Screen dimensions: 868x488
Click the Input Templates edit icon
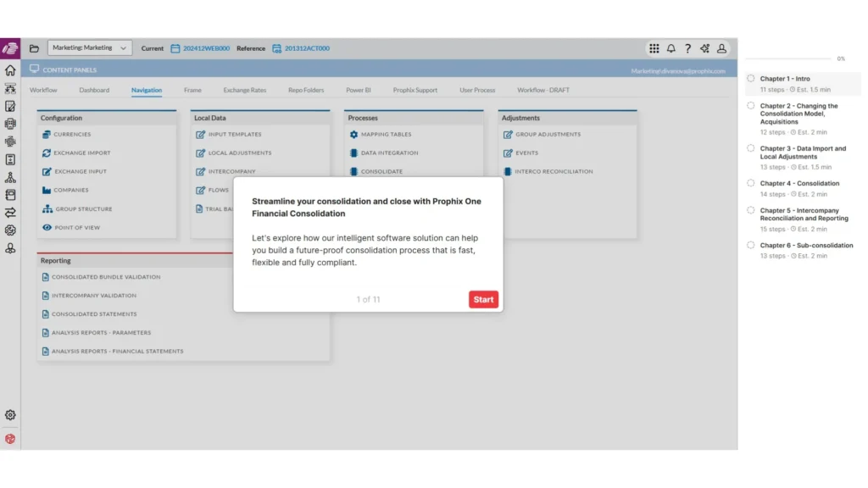coord(200,135)
